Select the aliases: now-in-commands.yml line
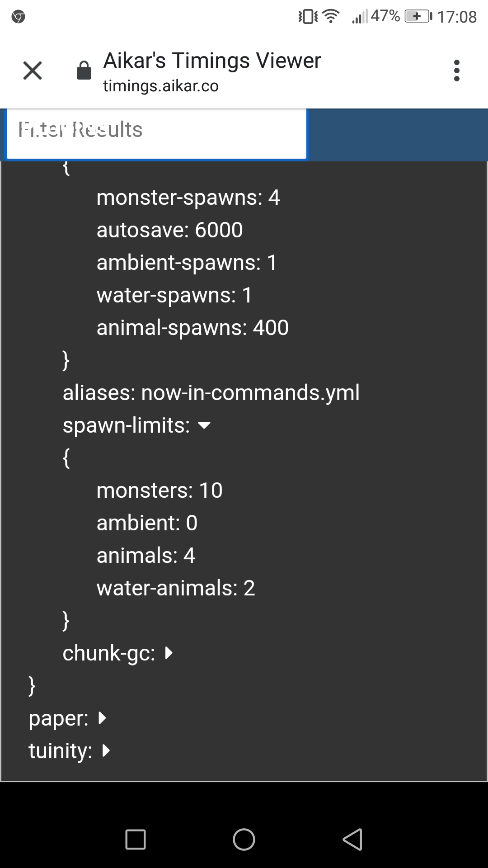Viewport: 488px width, 868px height. [x=211, y=393]
